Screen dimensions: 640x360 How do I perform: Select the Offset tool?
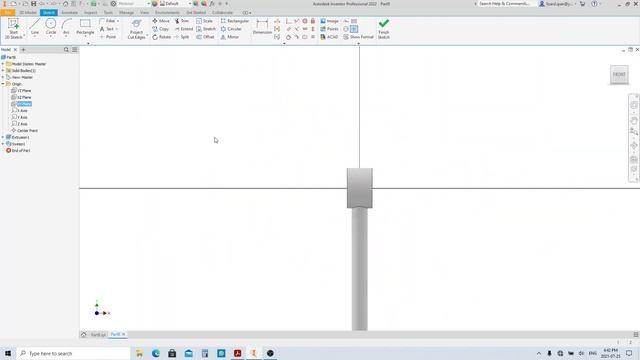[205, 37]
